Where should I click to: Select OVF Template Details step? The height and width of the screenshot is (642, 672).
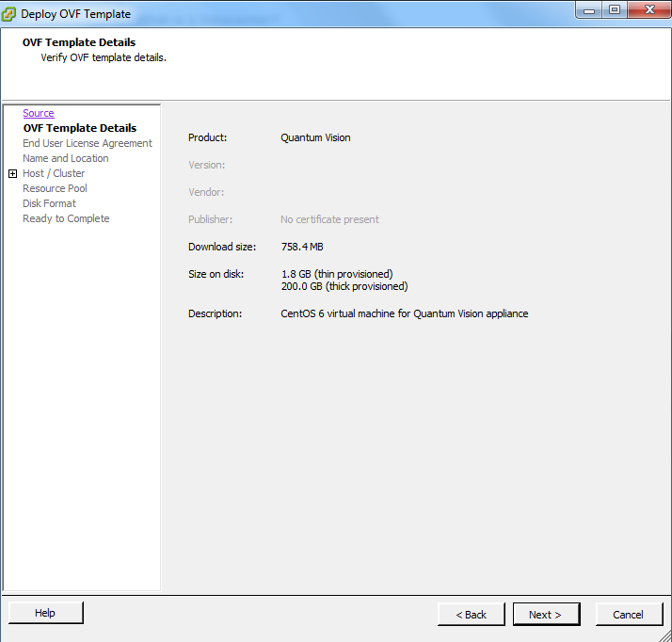80,128
